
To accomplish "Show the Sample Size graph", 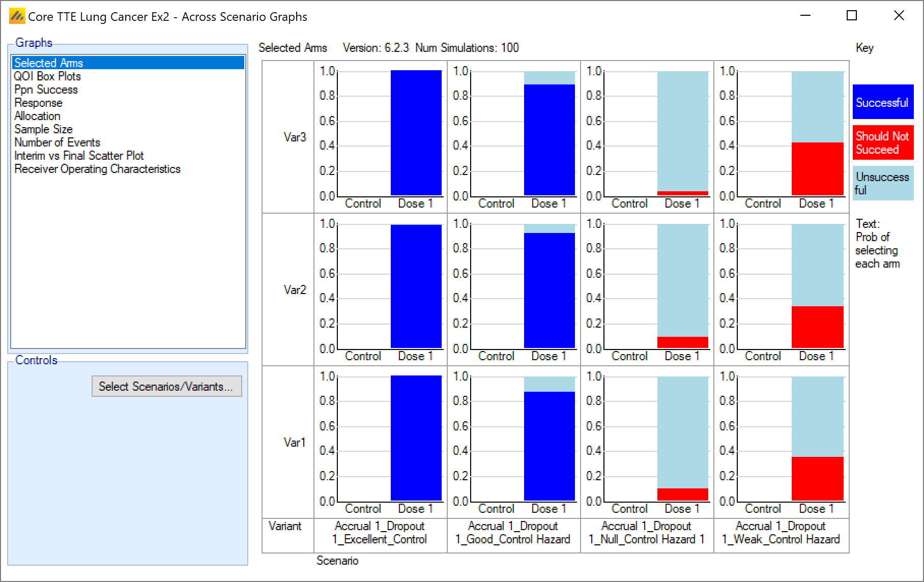I will pyautogui.click(x=43, y=129).
